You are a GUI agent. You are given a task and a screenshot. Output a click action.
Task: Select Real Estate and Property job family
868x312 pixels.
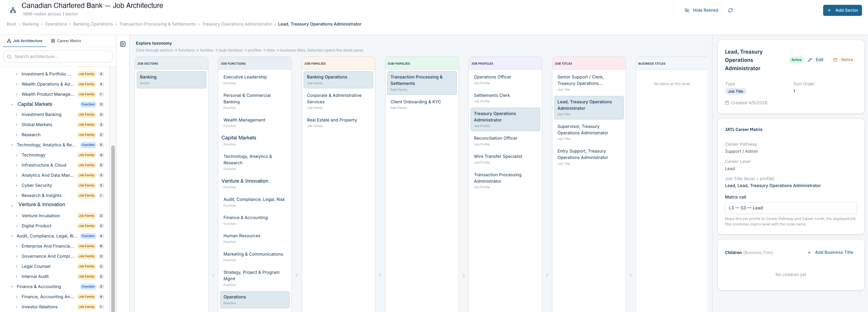pos(338,123)
